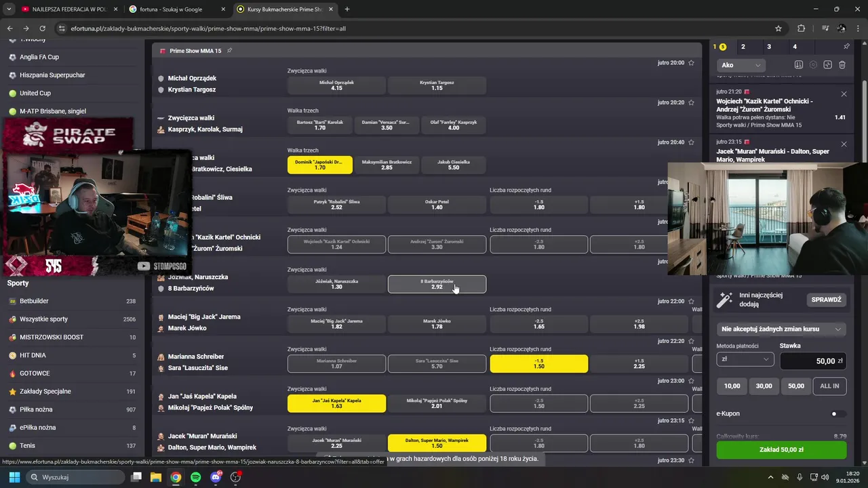Star the 20:40 Walka trzech fight
The height and width of the screenshot is (488, 868).
691,142
